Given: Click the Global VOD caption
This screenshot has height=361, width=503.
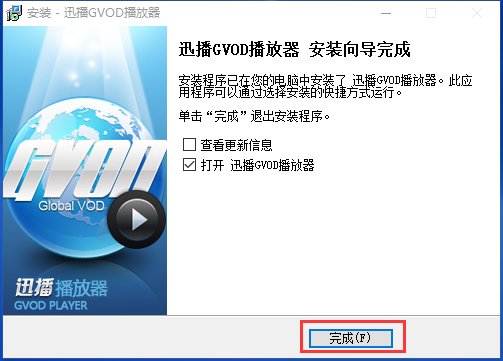Looking at the screenshot, I should [71, 206].
